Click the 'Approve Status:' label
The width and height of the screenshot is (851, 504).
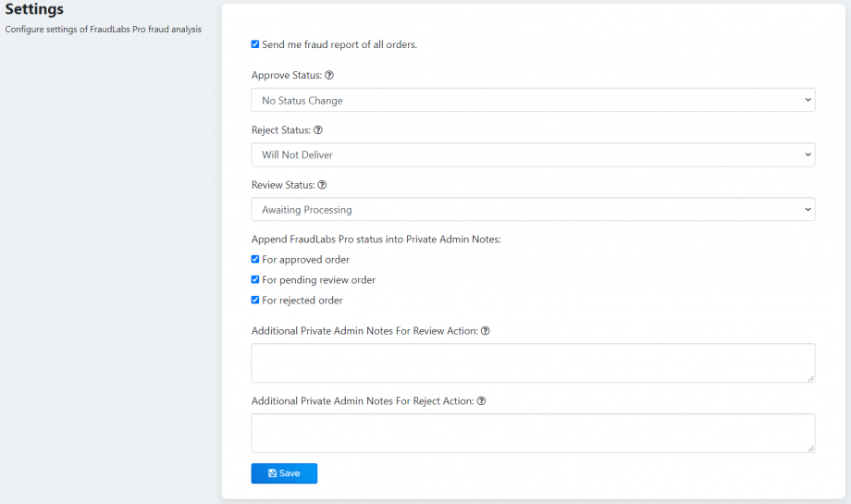287,76
